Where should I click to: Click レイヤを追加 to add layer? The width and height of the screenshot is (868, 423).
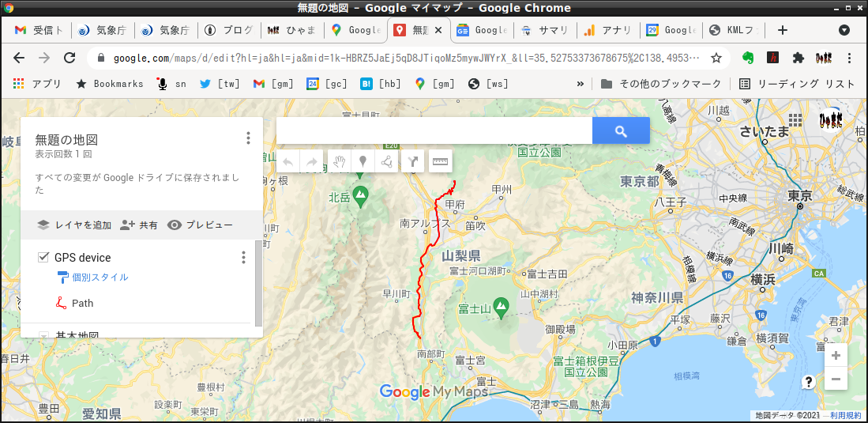pos(73,225)
